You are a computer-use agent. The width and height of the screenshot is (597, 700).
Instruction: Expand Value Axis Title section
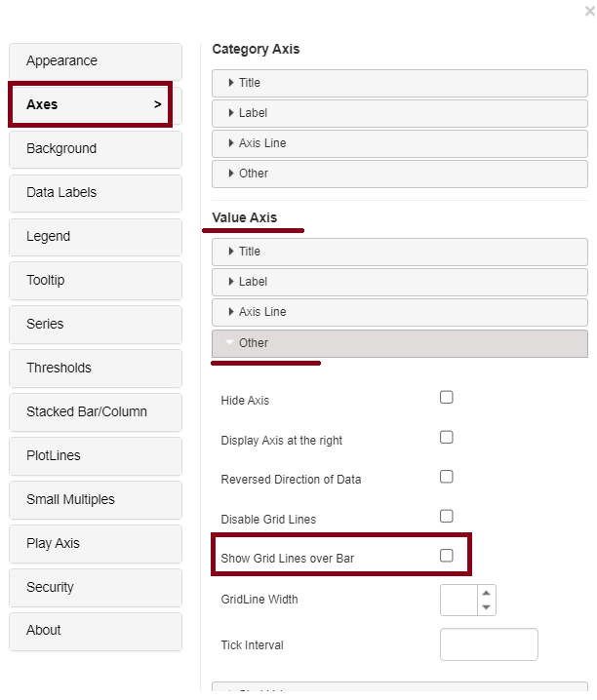click(399, 252)
